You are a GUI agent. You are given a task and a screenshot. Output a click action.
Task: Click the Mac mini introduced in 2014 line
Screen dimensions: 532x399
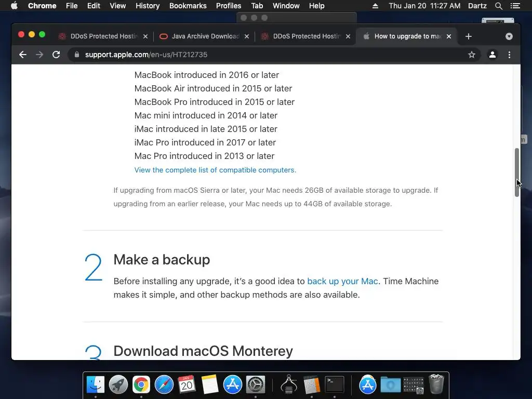pos(206,116)
